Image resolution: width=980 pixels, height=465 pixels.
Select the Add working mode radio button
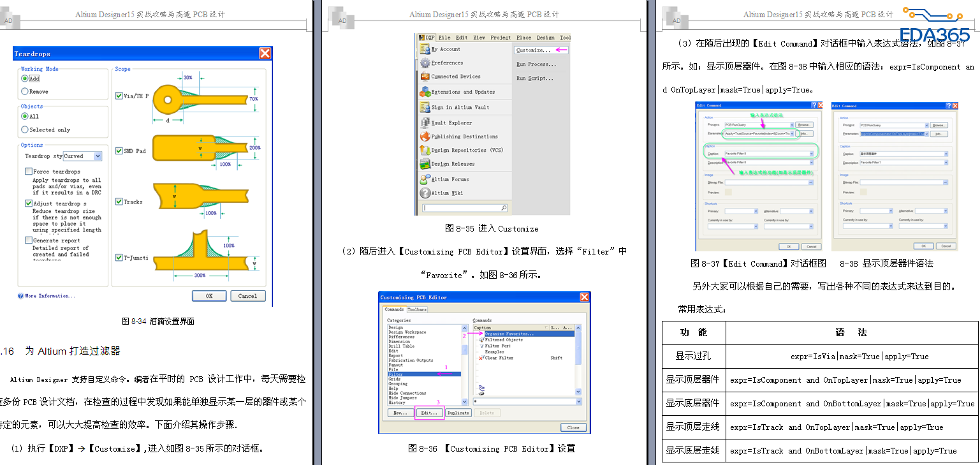25,78
